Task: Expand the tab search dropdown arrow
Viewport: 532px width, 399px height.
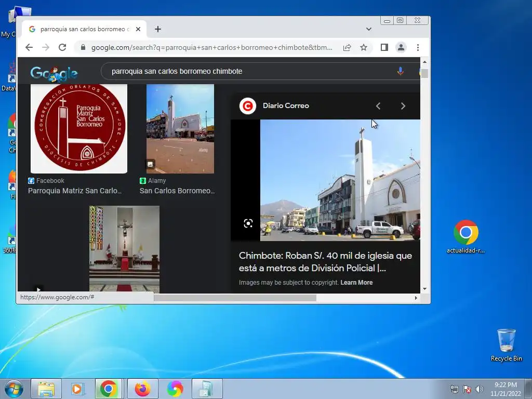Action: [369, 29]
